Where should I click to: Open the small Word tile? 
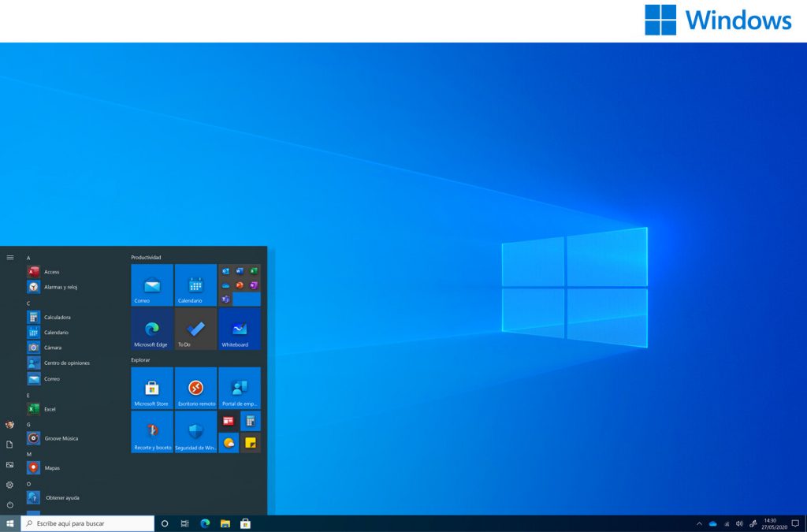coord(240,270)
